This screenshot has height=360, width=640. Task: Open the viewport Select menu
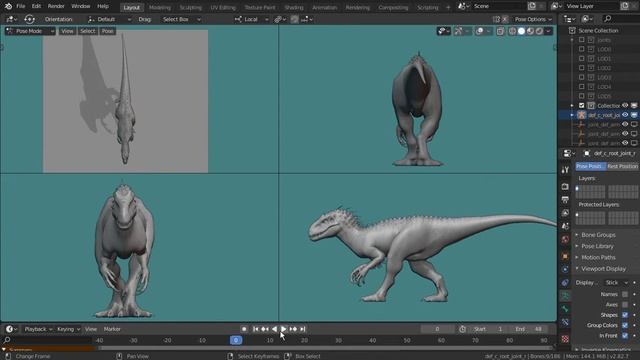(x=87, y=31)
